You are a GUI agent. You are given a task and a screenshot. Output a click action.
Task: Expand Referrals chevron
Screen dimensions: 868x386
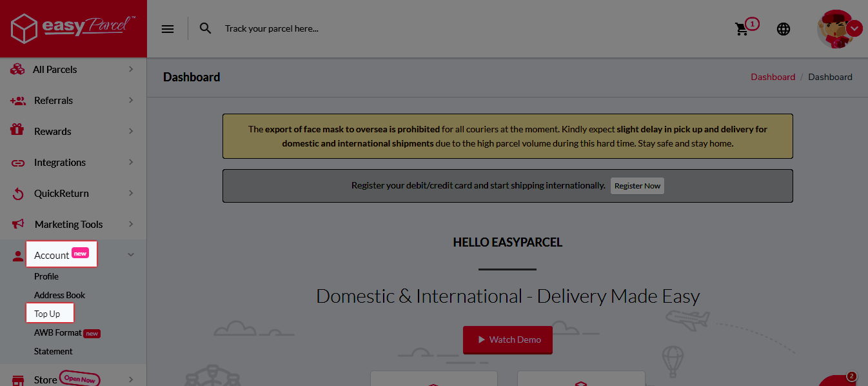[x=131, y=100]
